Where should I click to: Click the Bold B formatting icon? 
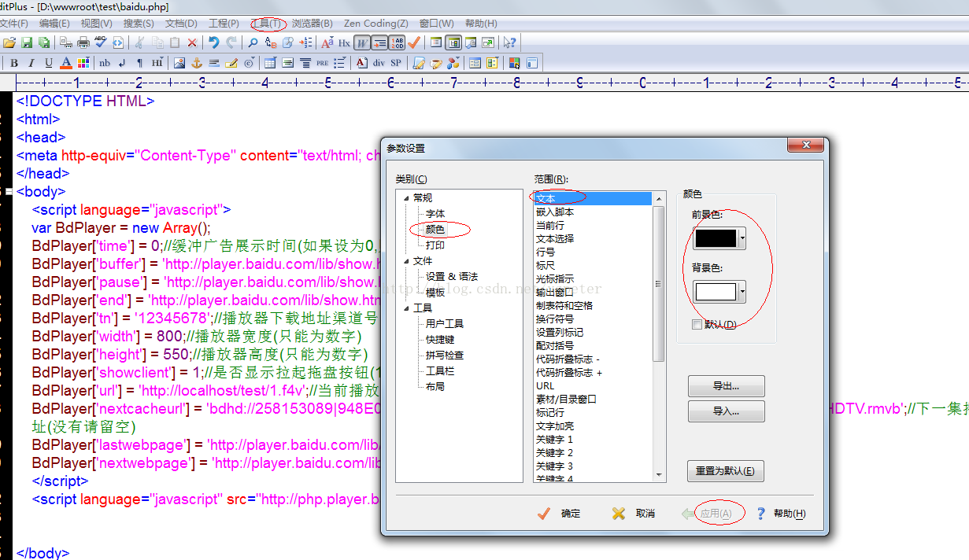click(x=14, y=63)
